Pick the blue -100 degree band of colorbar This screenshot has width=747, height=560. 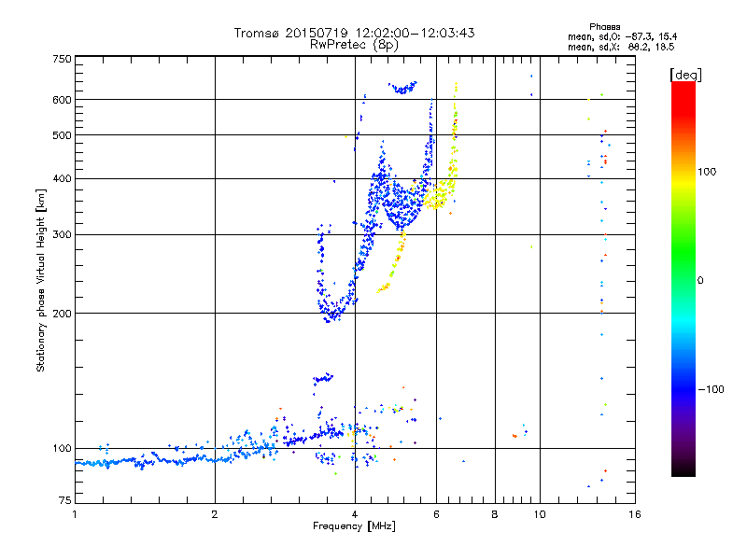pos(684,389)
